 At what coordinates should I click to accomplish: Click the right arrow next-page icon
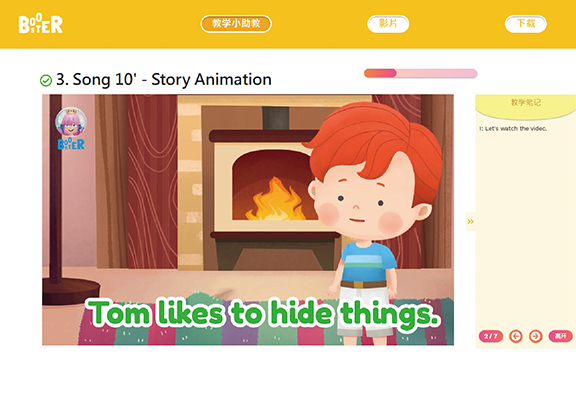pos(536,336)
